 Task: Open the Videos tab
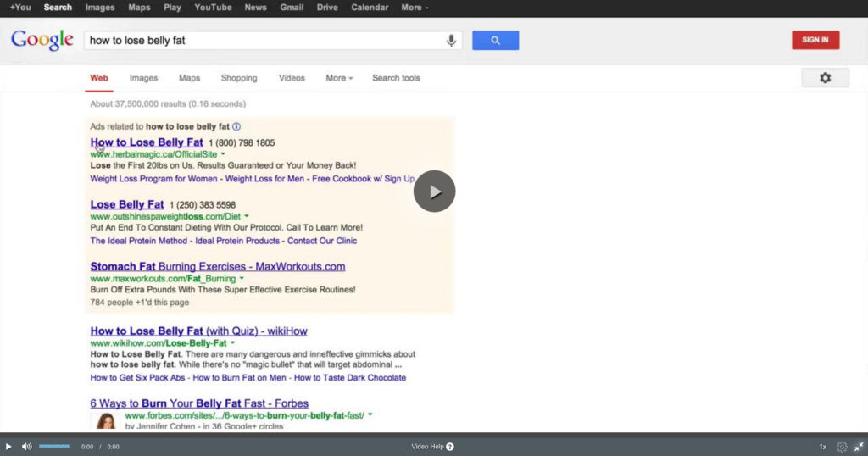(x=292, y=78)
